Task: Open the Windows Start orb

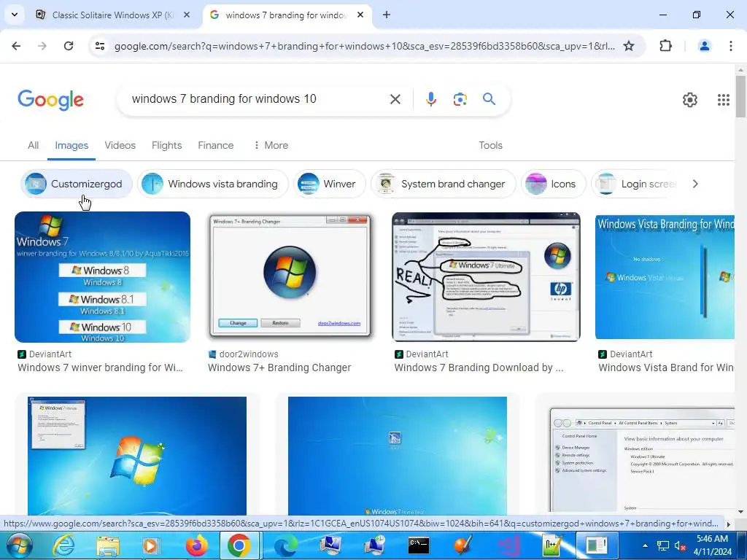Action: coord(19,545)
